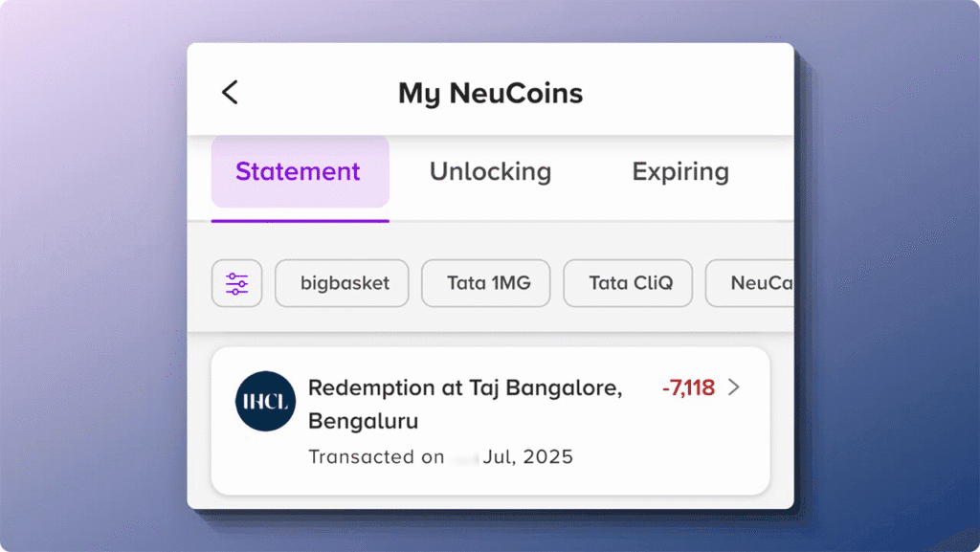
Task: Click the gray divider under Expiring tab
Action: click(x=680, y=221)
